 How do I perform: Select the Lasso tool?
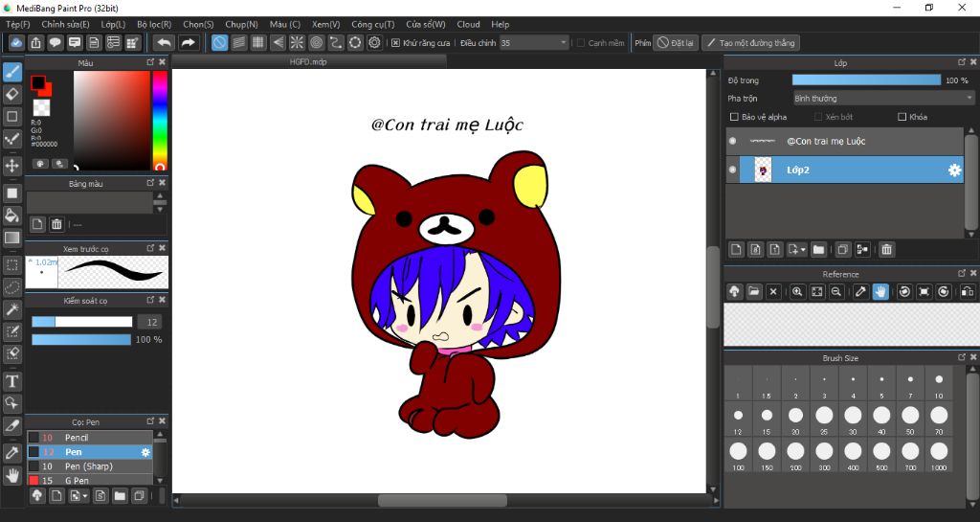click(11, 287)
